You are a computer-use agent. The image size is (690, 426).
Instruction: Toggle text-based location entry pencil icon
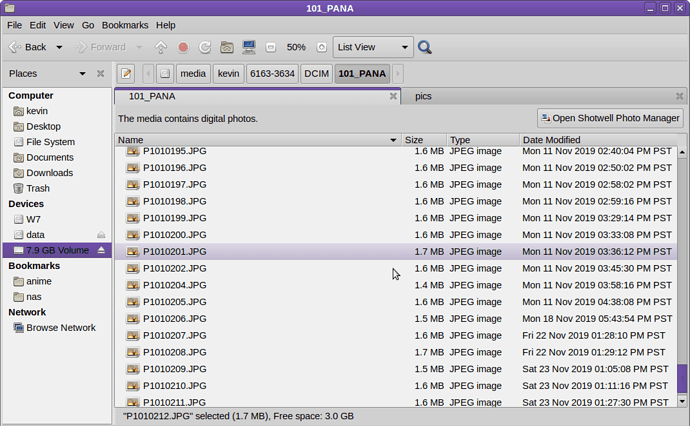pyautogui.click(x=126, y=73)
